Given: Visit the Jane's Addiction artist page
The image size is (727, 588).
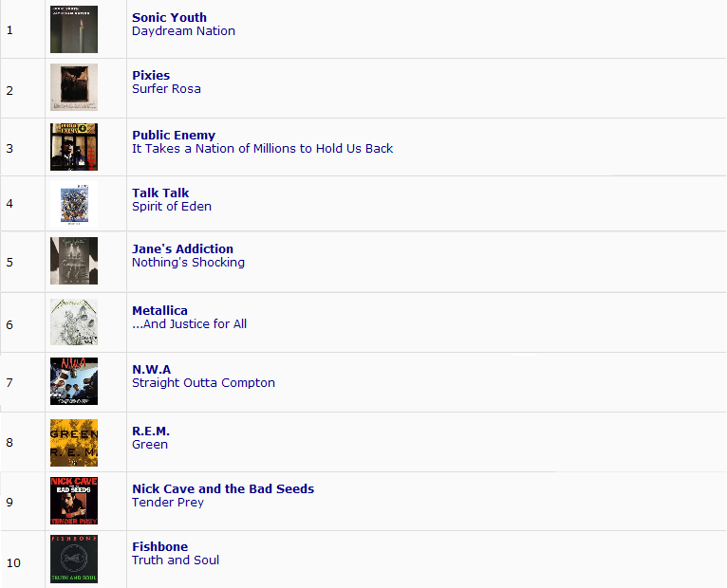Looking at the screenshot, I should 182,248.
